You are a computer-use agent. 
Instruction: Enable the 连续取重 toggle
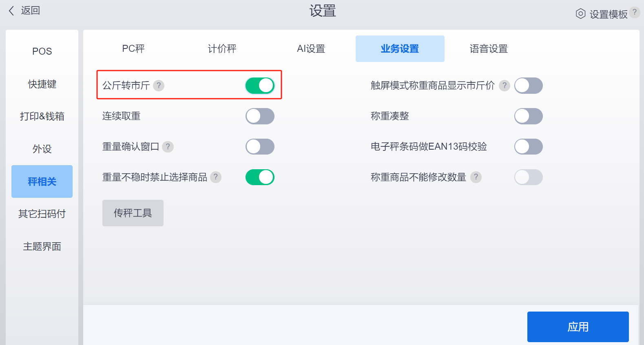pyautogui.click(x=260, y=116)
